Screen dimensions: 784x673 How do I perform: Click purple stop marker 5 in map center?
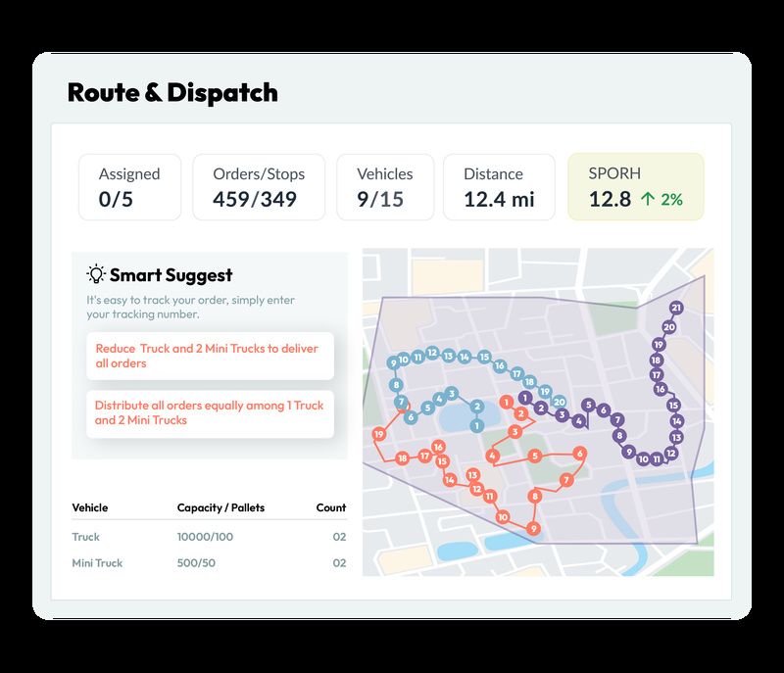(588, 404)
